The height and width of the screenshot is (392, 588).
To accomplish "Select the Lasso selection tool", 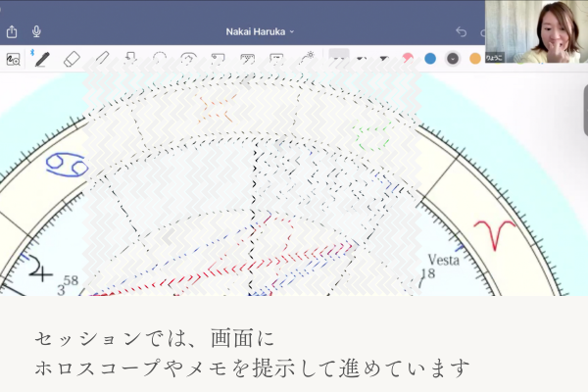I will (x=160, y=58).
